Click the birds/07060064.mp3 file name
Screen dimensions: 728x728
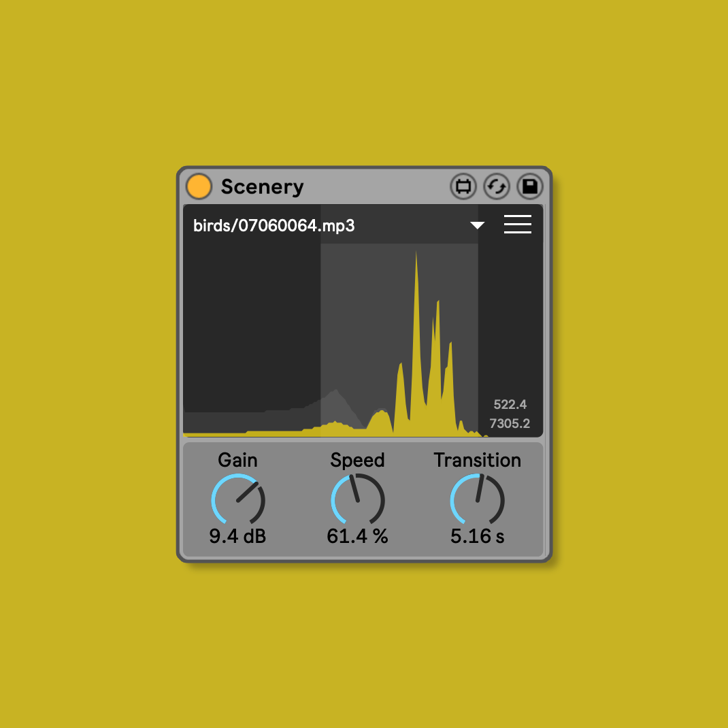274,226
